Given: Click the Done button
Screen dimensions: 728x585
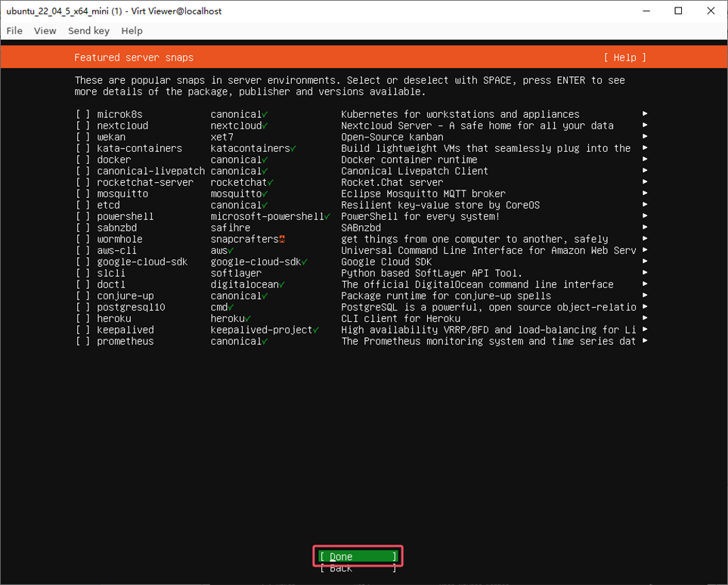Looking at the screenshot, I should [358, 556].
